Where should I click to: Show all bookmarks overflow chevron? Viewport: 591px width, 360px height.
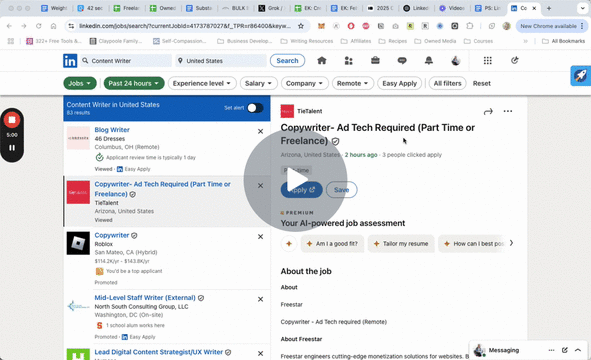point(525,41)
